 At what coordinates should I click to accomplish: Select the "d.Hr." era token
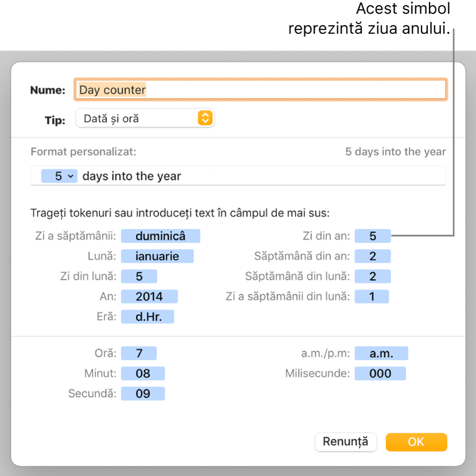tap(147, 316)
